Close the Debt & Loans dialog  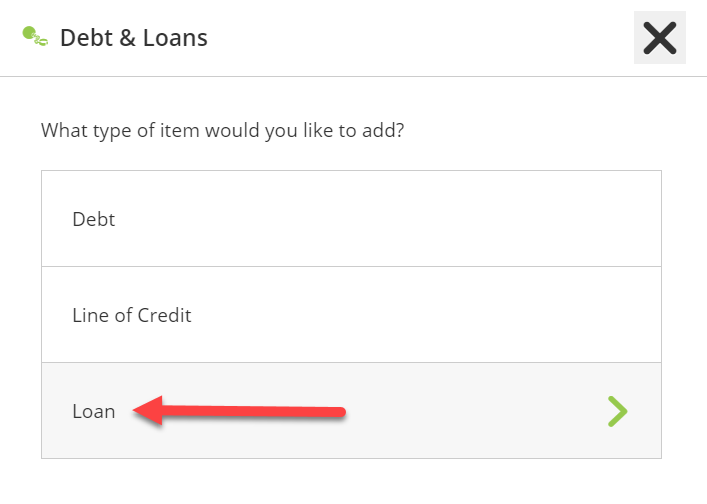click(x=659, y=38)
